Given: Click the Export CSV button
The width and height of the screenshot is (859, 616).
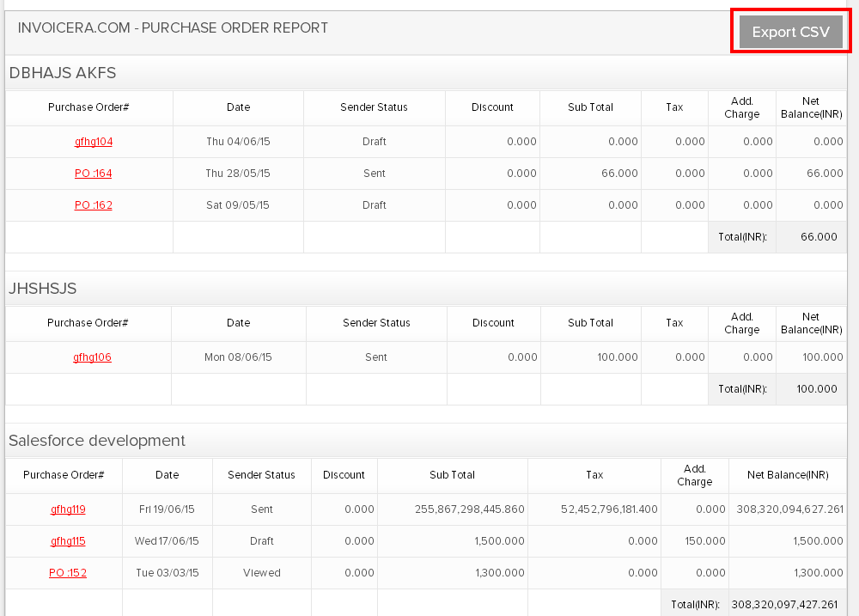Looking at the screenshot, I should [790, 32].
